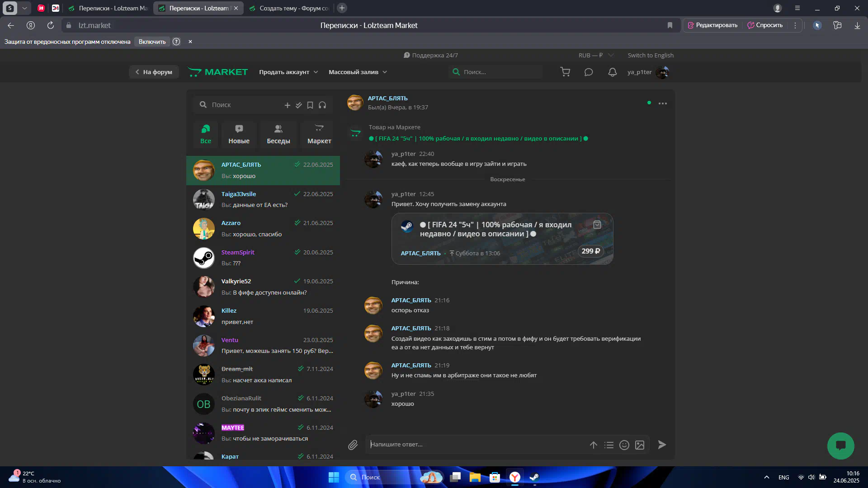
Task: Select the Беседы tab
Action: [x=278, y=134]
